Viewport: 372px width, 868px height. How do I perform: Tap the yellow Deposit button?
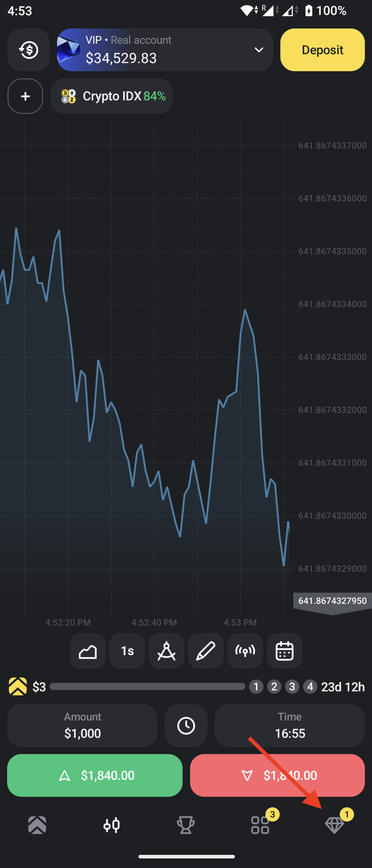[322, 50]
